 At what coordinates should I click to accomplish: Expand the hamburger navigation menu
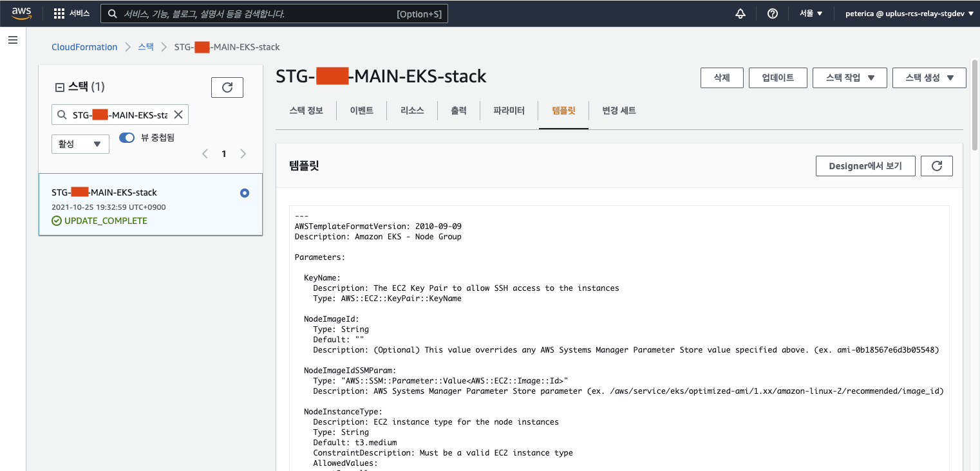pyautogui.click(x=13, y=41)
